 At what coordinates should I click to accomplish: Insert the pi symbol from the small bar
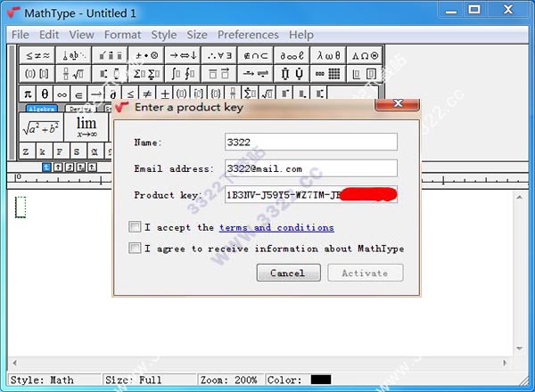coord(28,94)
